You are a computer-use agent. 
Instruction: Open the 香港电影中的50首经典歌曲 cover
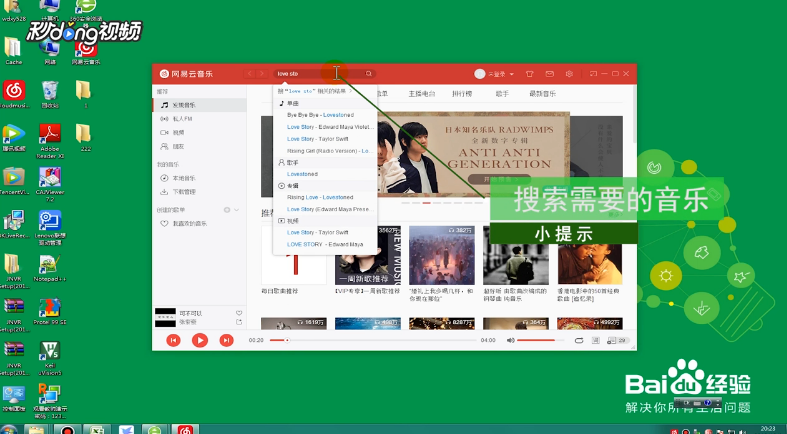[590, 255]
